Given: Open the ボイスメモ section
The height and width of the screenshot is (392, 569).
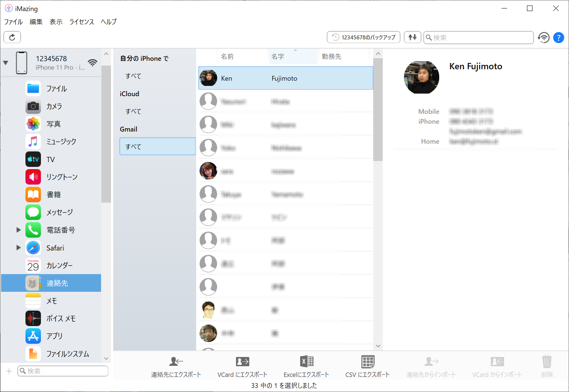Looking at the screenshot, I should point(51,318).
